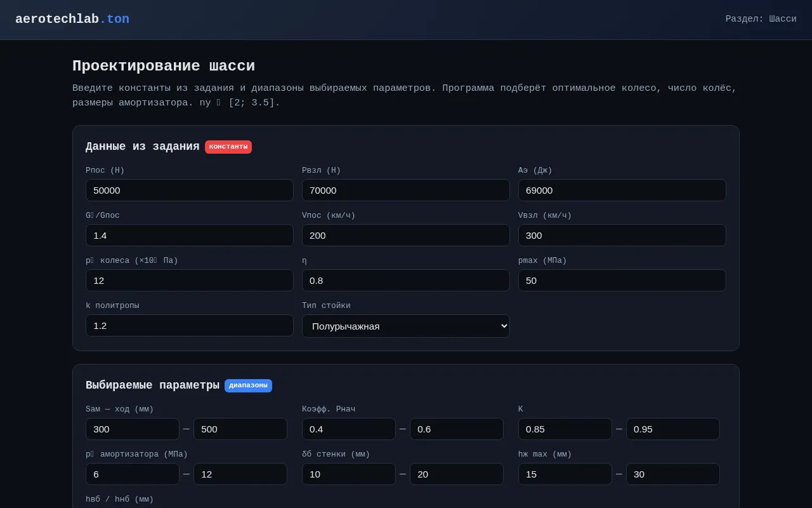
Task: Select the Аэ (Дж) input with 69000
Action: [x=622, y=190]
